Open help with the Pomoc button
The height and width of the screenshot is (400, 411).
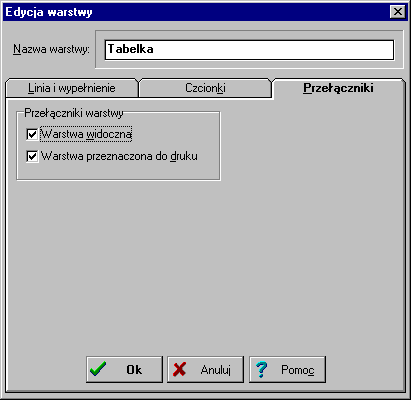[287, 369]
